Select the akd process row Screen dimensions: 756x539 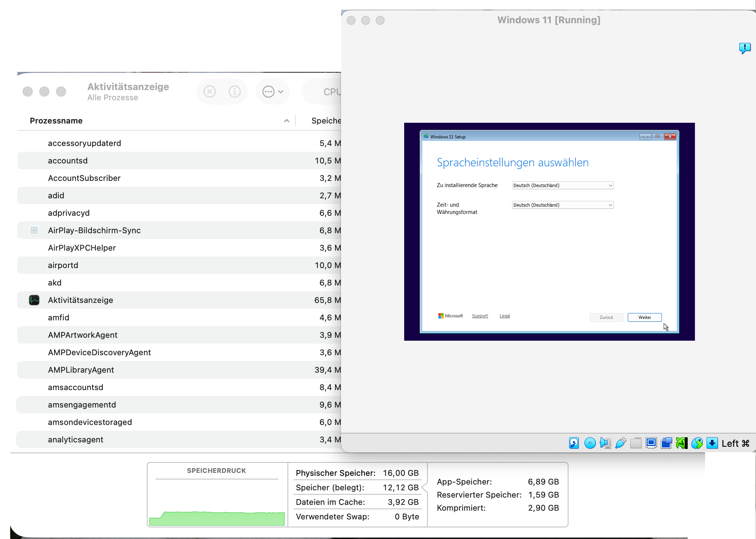179,283
